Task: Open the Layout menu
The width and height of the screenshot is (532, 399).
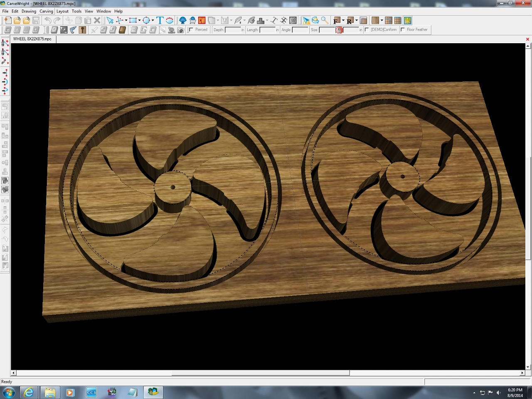Action: pyautogui.click(x=62, y=11)
